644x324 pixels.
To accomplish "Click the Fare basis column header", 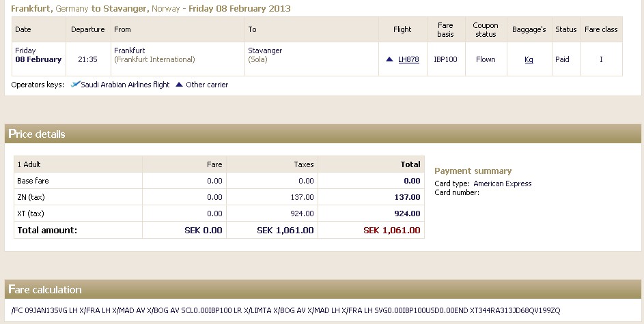I will click(445, 30).
